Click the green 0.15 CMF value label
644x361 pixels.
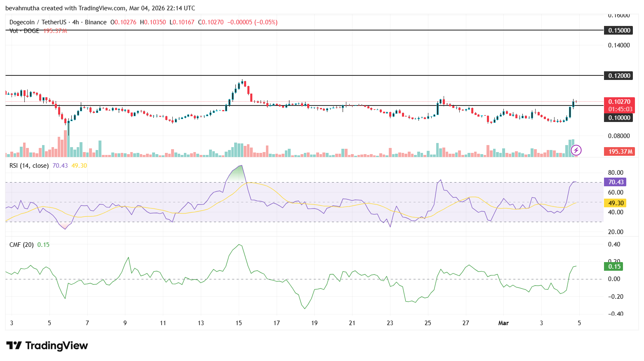(x=614, y=267)
